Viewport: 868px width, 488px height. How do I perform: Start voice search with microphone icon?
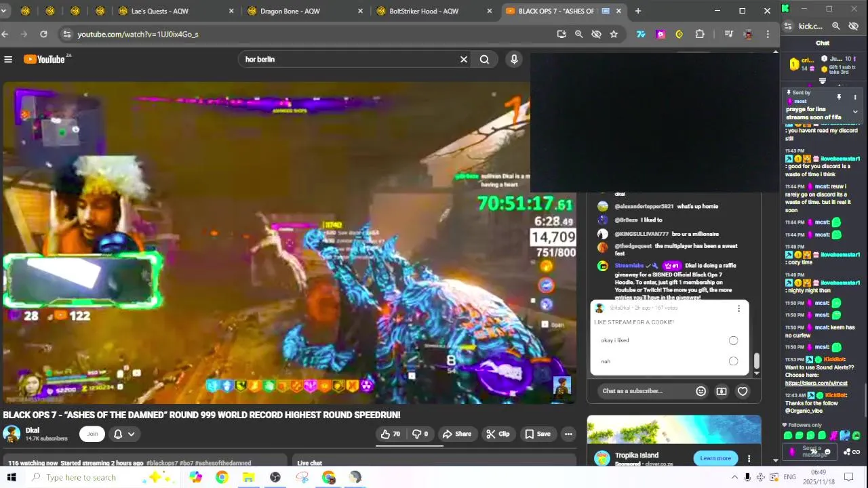514,60
